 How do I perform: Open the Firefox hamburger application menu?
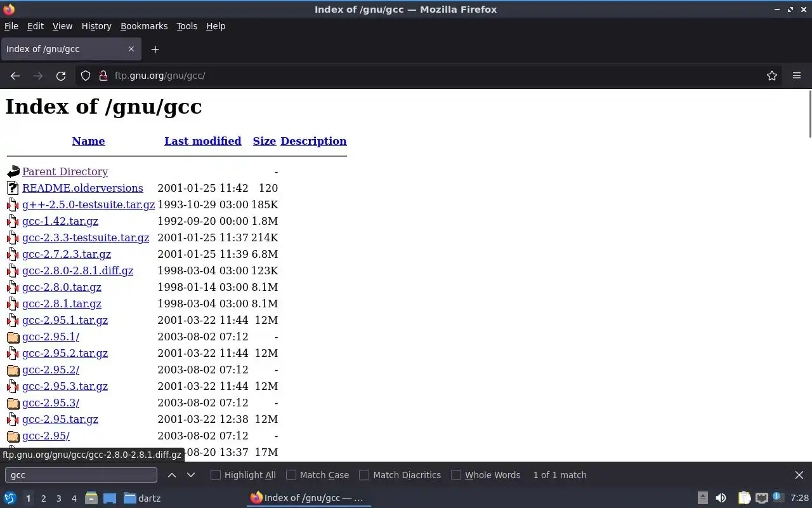[x=797, y=76]
